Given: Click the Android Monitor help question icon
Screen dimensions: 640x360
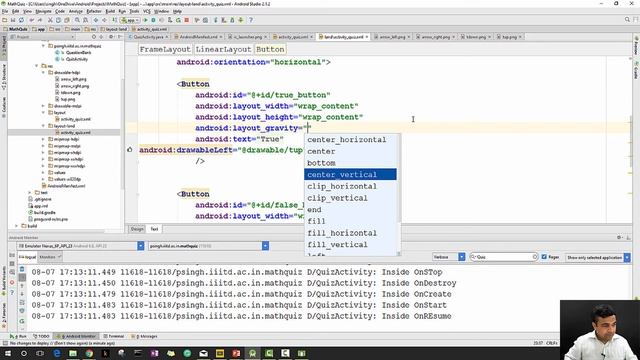Looking at the screenshot, I should [x=12, y=292].
